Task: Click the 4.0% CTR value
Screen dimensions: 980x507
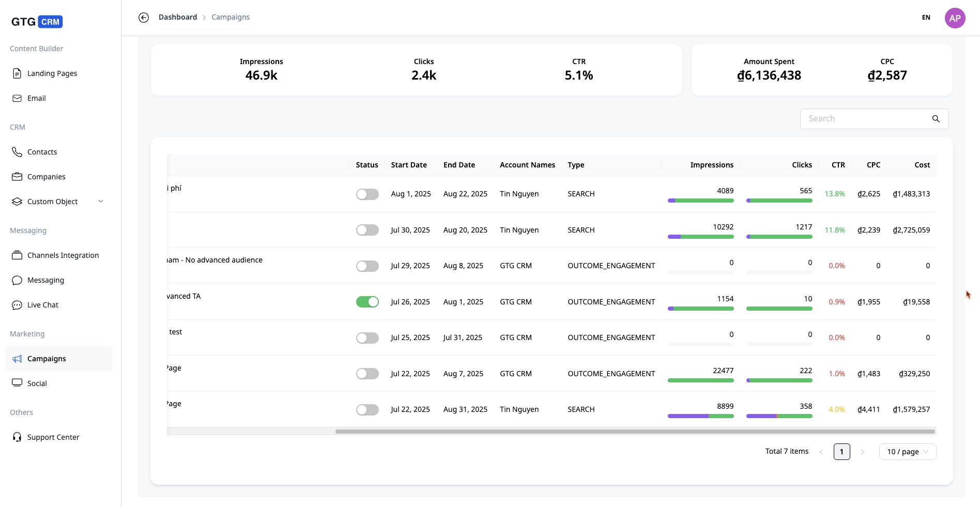Action: [x=837, y=409]
